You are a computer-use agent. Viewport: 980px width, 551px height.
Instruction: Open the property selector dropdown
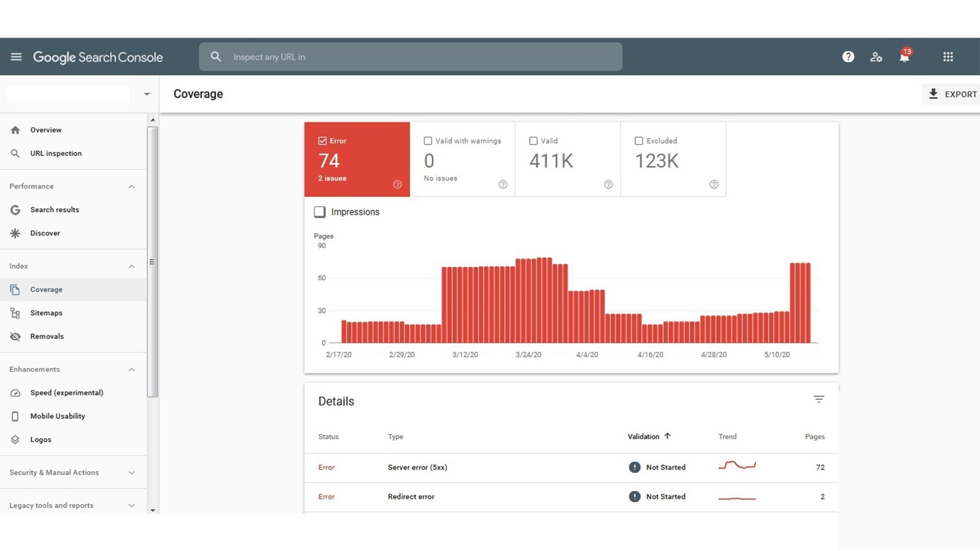146,94
